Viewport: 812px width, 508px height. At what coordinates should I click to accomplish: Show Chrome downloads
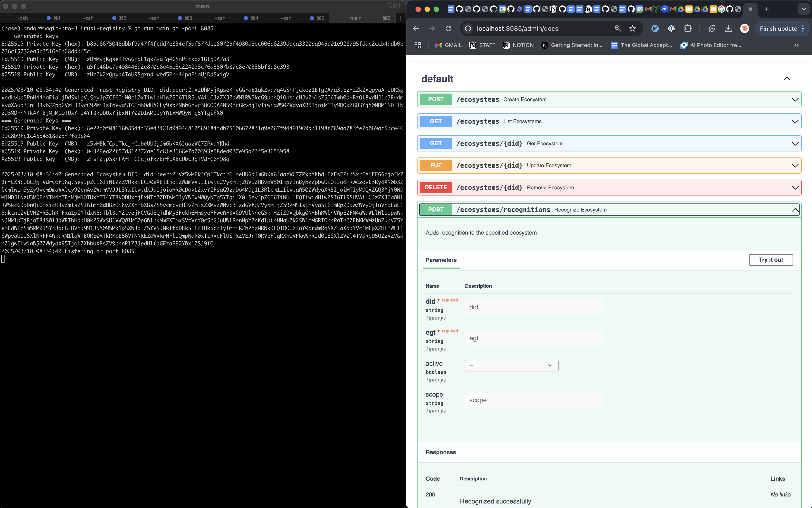tap(728, 28)
